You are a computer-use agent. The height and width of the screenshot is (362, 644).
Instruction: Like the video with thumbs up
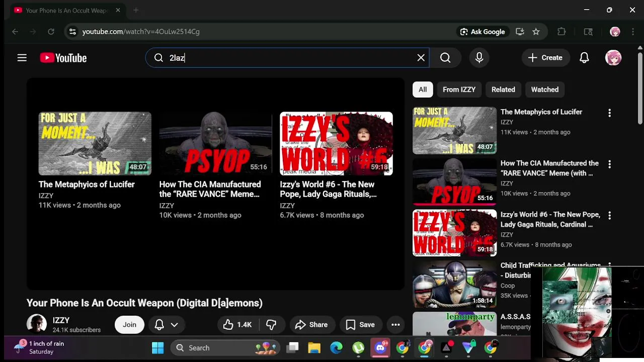[237, 325]
